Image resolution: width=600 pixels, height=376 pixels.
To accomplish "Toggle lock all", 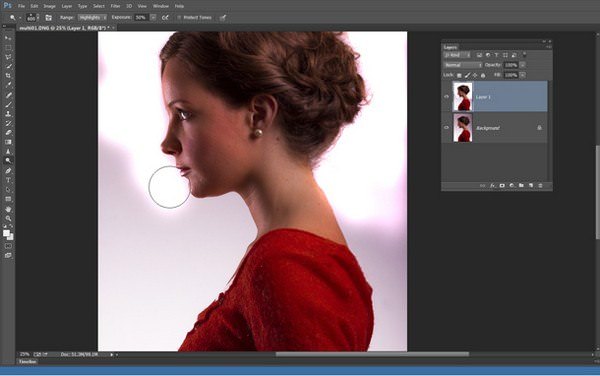I will pyautogui.click(x=483, y=75).
